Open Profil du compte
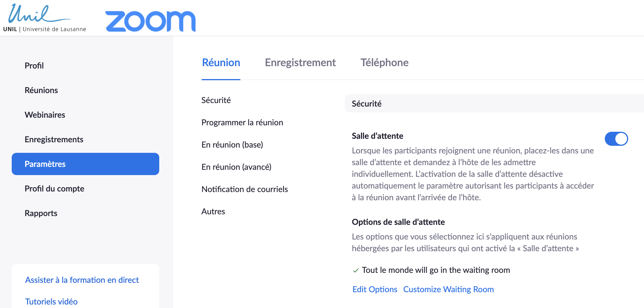644x308 pixels. 54,189
